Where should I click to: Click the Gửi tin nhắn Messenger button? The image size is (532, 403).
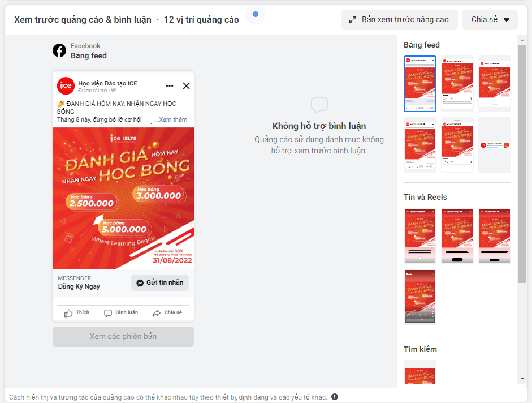[x=160, y=282]
